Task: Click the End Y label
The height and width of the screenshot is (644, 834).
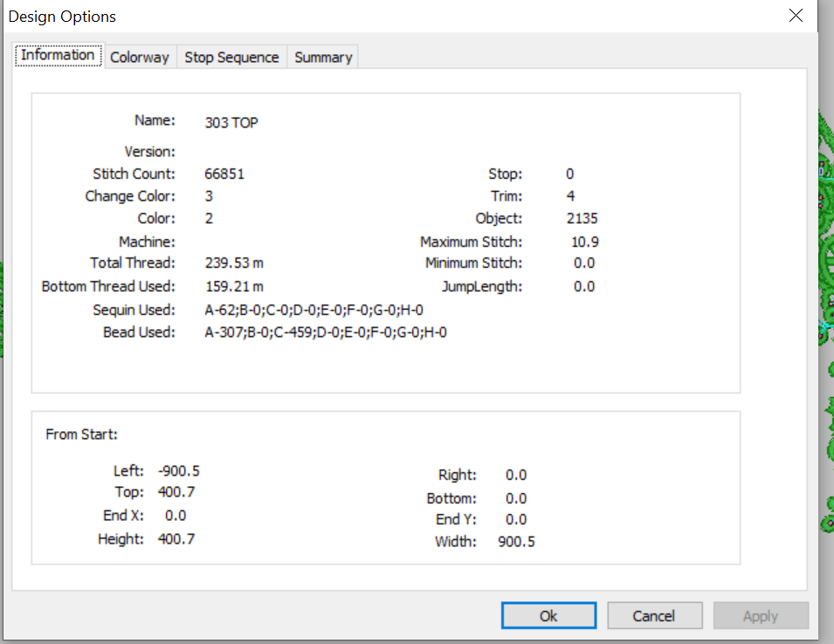Action: [457, 519]
